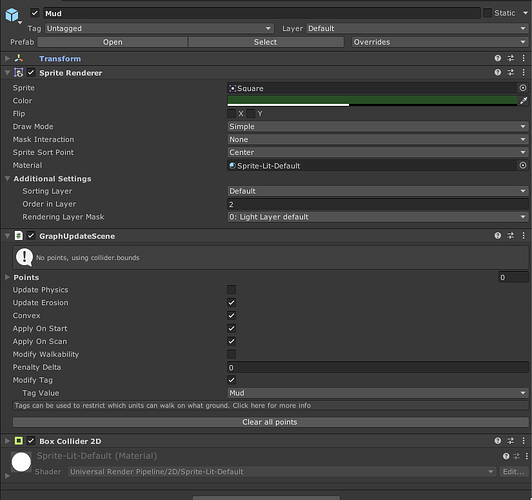Image resolution: width=532 pixels, height=500 pixels.
Task: Open the Draw Mode dropdown
Action: pyautogui.click(x=378, y=127)
